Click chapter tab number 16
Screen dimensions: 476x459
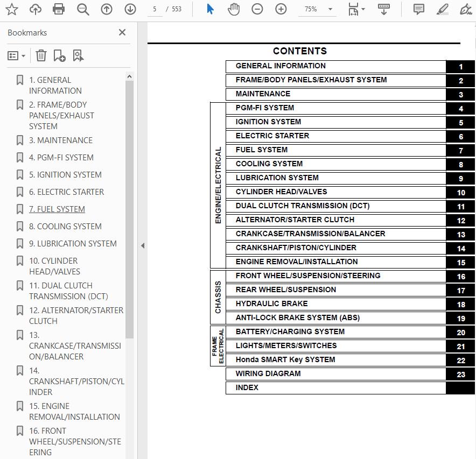coord(460,277)
